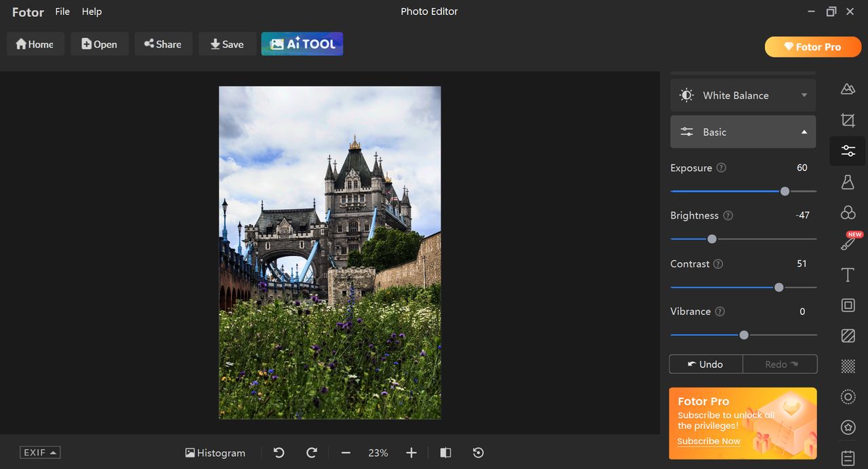Click the Vibrance value 0 field
Viewport: 868px width, 469px height.
tap(802, 312)
